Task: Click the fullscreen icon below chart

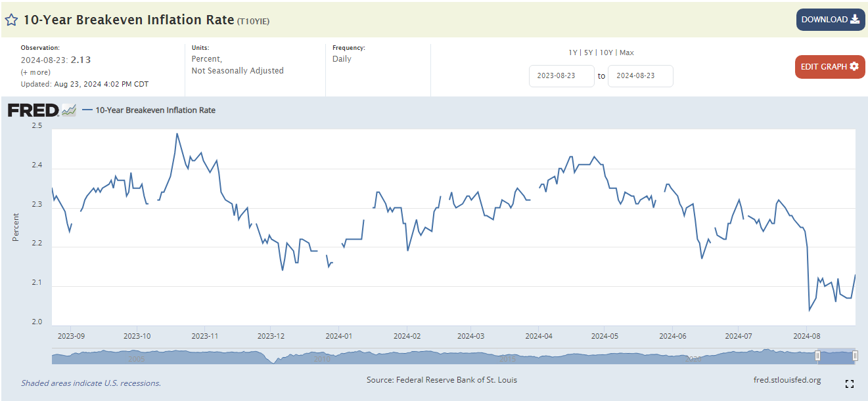Action: (x=849, y=384)
